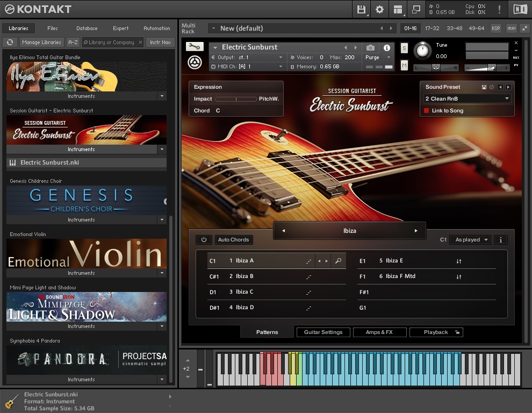Click the Manage Libraries button
Screen dimensions: 532x413
click(x=41, y=42)
